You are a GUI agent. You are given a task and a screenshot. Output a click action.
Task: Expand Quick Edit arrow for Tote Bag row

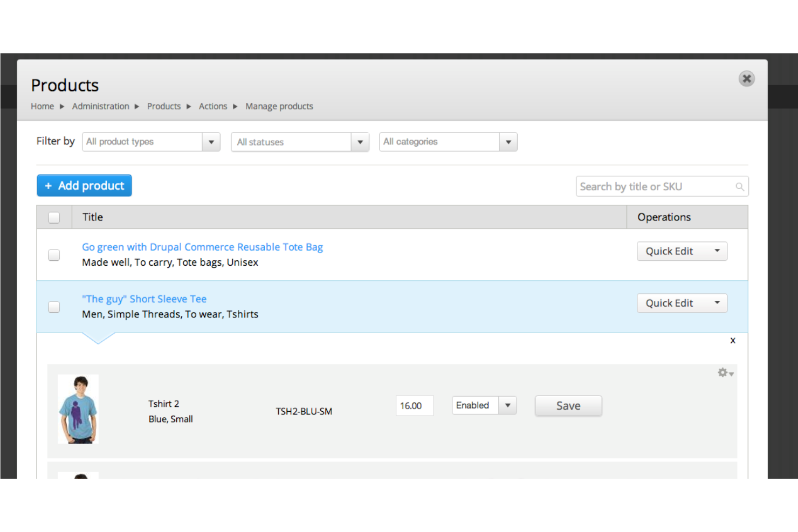(717, 251)
